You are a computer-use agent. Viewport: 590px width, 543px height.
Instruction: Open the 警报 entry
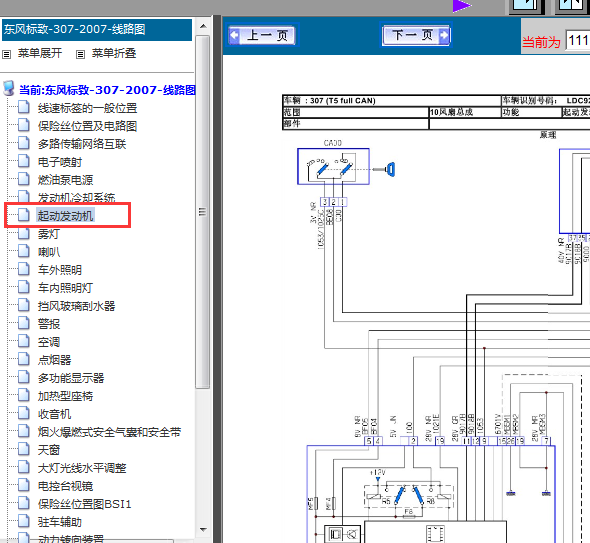click(49, 324)
